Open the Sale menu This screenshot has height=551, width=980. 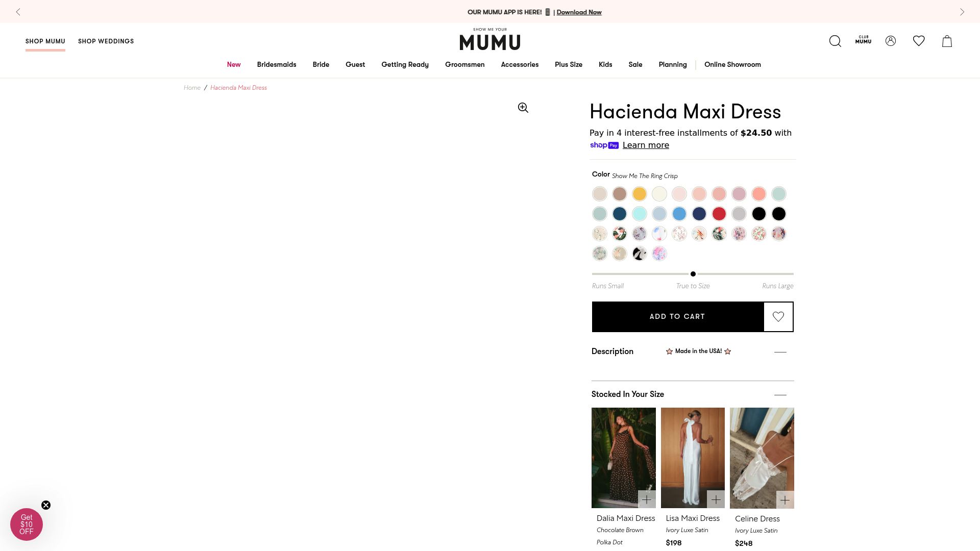click(x=635, y=65)
